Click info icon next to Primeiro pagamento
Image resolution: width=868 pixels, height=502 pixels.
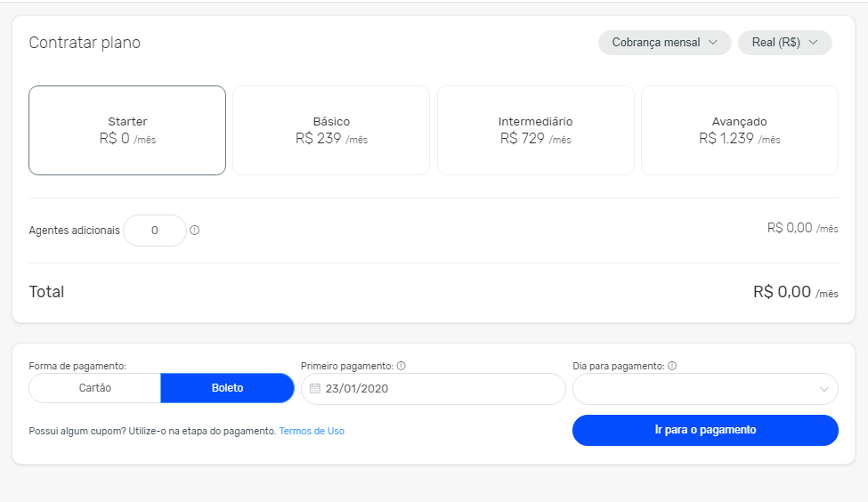(402, 366)
